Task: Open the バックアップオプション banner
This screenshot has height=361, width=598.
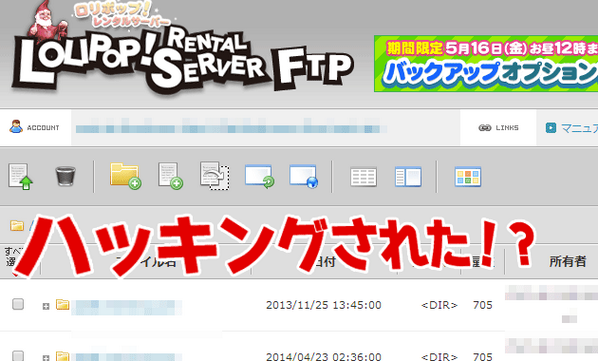Action: point(486,64)
